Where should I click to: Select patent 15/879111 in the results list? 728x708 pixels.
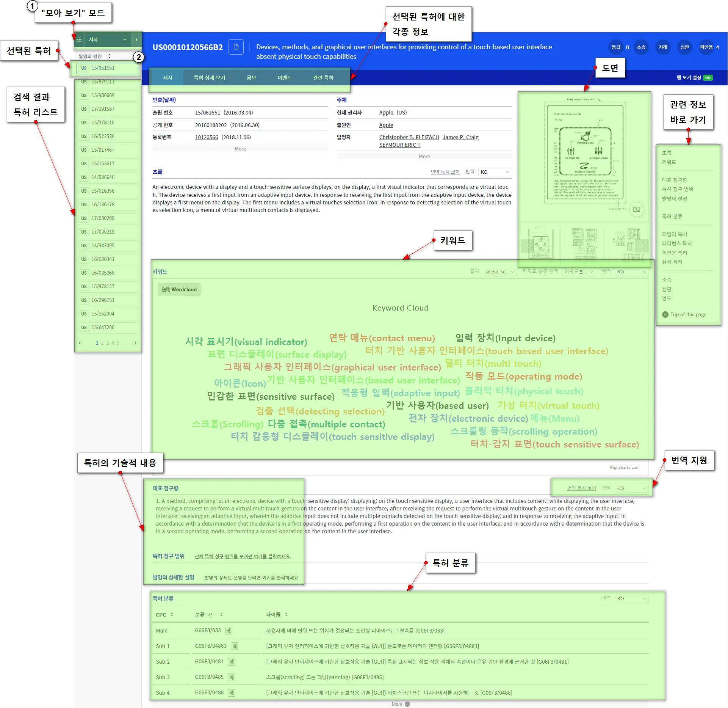tap(103, 82)
